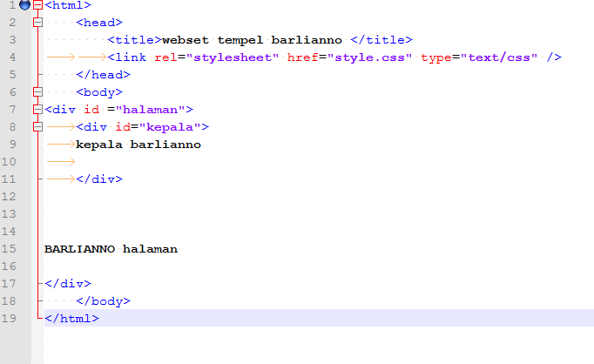The image size is (594, 364).
Task: Click the halaman id value
Action: point(150,110)
